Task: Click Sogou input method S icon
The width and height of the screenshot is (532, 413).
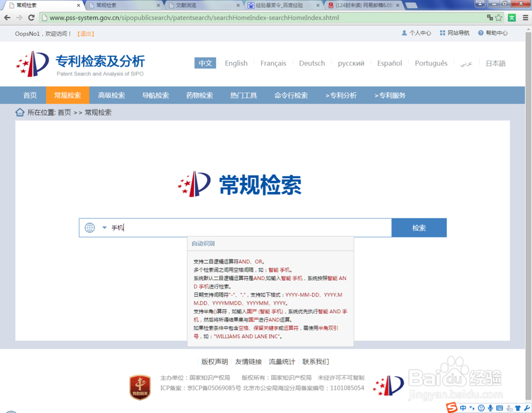Action: 452,408
